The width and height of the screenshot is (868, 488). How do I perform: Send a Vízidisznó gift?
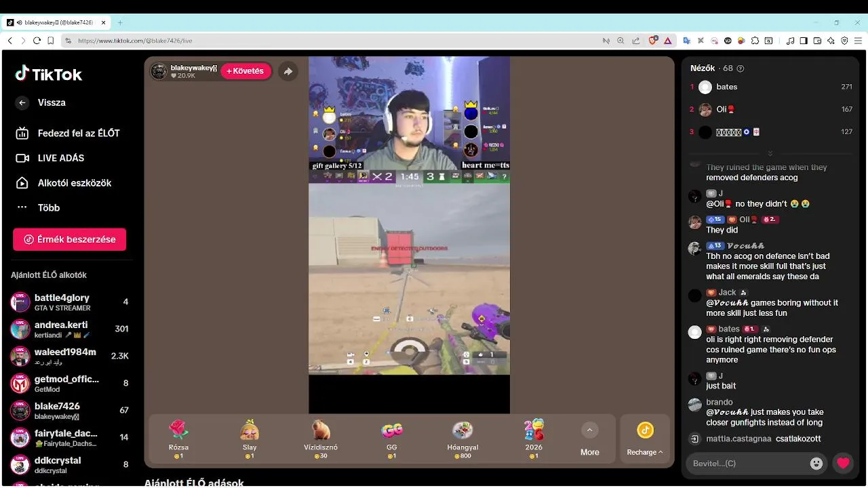(x=321, y=439)
